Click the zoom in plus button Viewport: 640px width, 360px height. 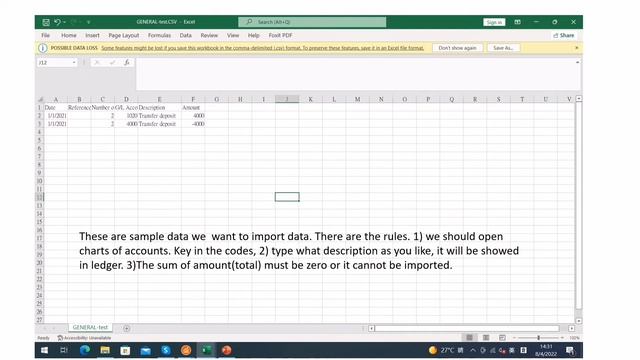(x=562, y=338)
